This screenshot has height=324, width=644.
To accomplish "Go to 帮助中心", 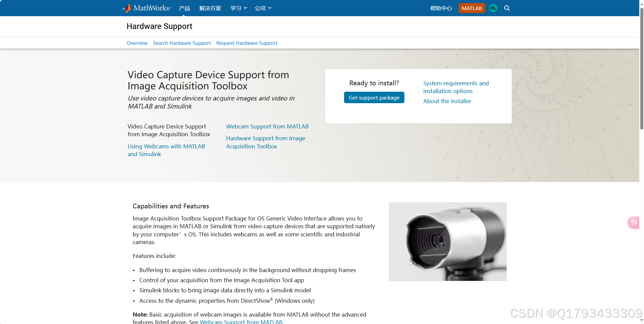I will point(441,8).
